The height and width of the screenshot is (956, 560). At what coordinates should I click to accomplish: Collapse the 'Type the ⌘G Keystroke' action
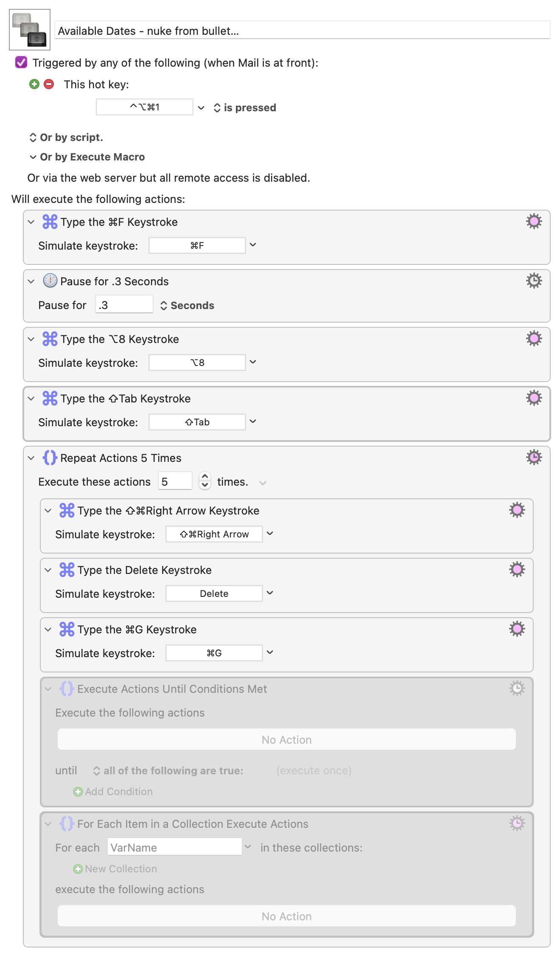[x=48, y=630]
